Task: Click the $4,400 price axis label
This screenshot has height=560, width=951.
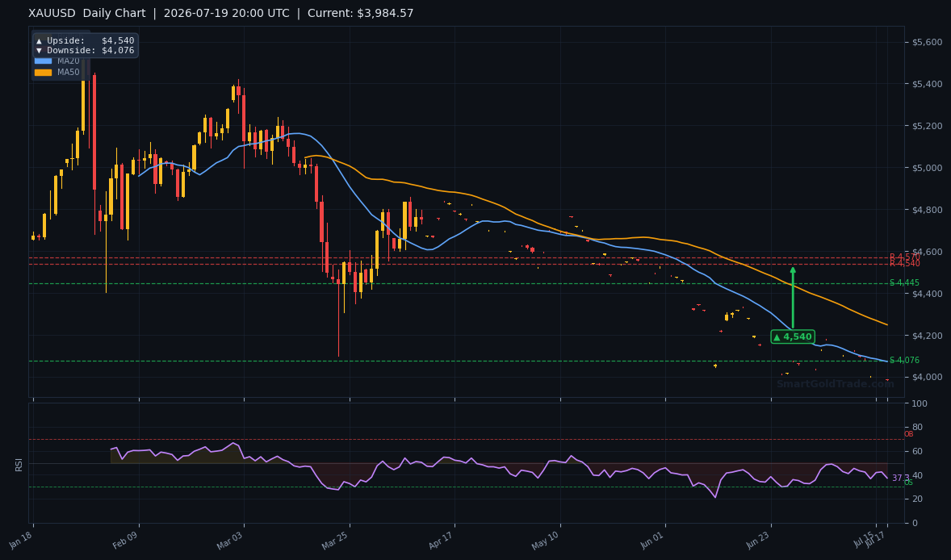Action: point(928,294)
